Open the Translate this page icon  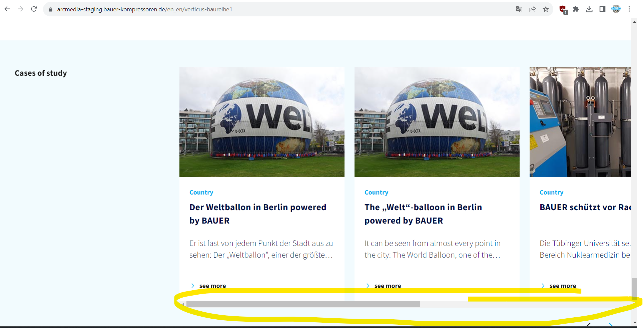click(519, 9)
